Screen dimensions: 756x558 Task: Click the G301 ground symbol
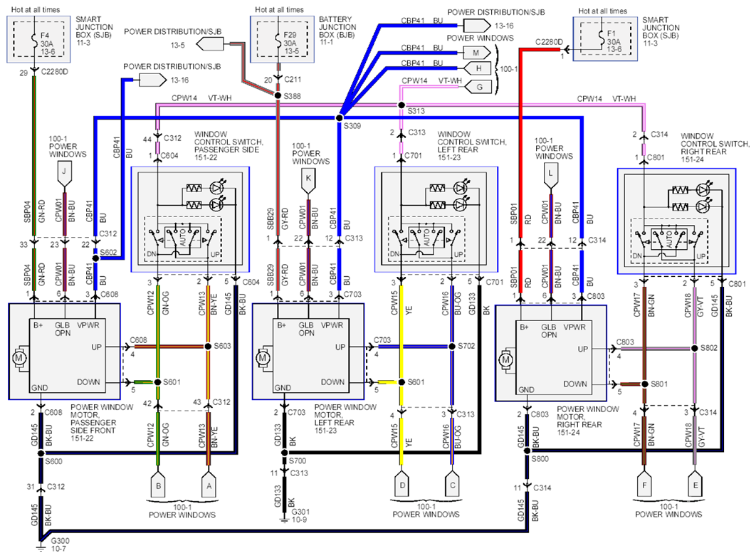[285, 520]
